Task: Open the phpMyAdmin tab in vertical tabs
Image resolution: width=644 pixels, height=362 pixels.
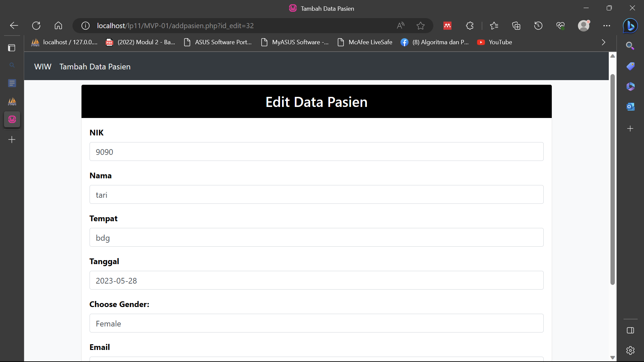Action: (12, 102)
